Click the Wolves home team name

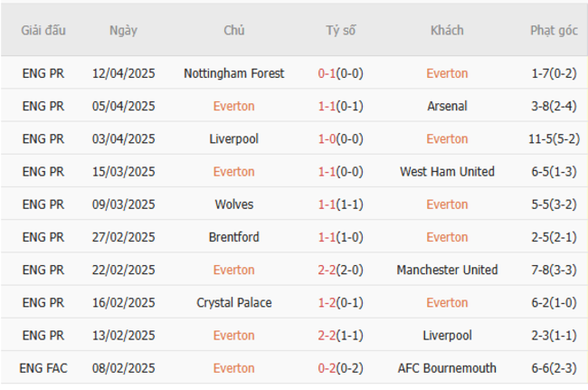(233, 205)
